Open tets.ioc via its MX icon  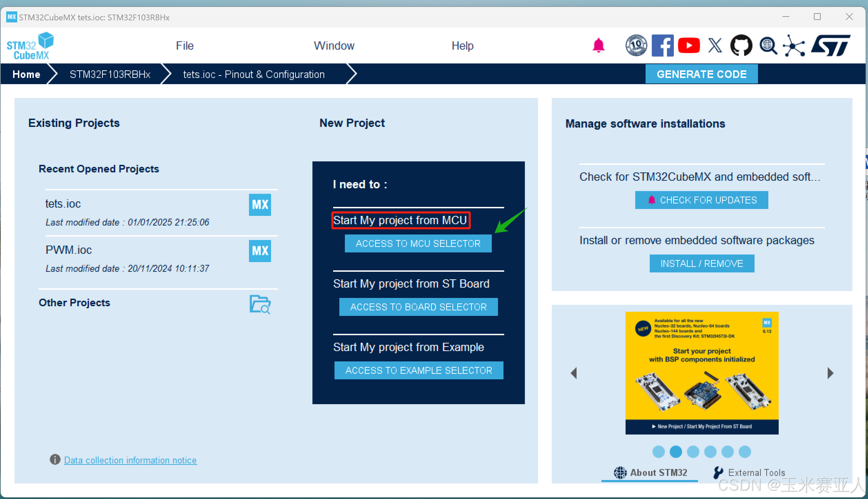260,204
